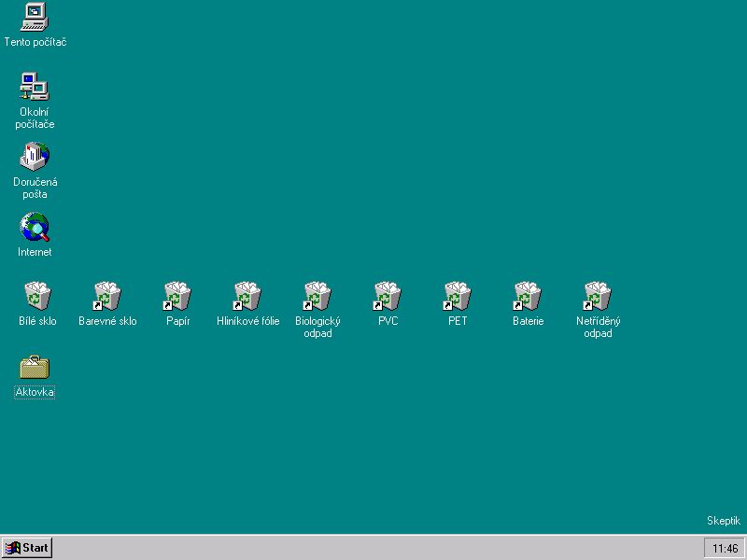Select the Bílé sklo recycle bin
This screenshot has width=747, height=560.
pos(37,296)
